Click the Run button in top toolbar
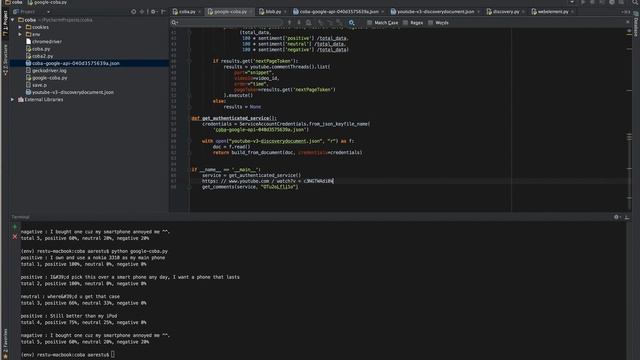This screenshot has height=360, width=640. (583, 2)
